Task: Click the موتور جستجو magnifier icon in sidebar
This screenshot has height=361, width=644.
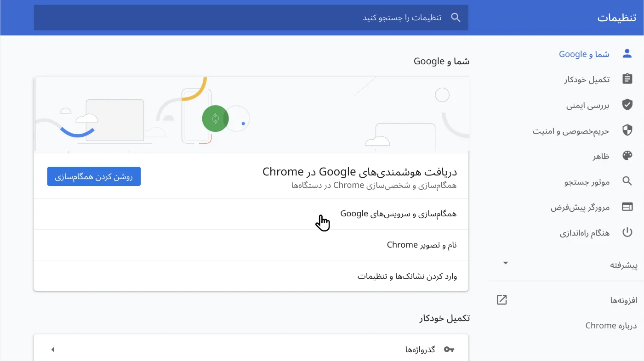Action: click(x=627, y=181)
